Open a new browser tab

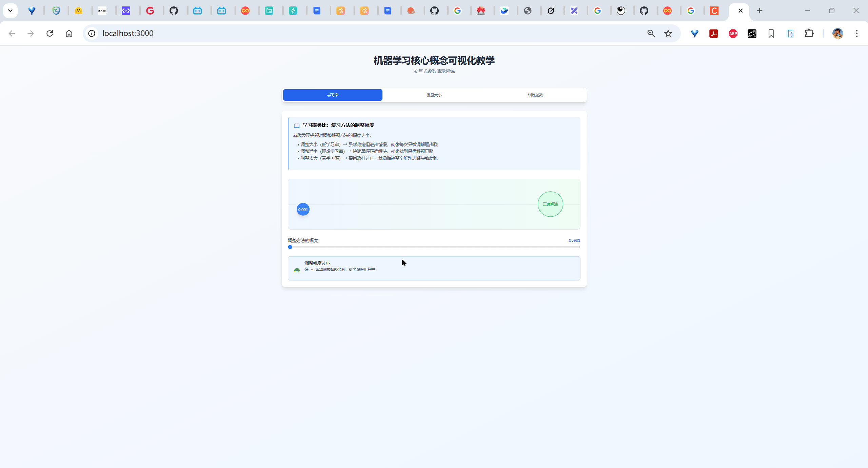click(x=759, y=11)
